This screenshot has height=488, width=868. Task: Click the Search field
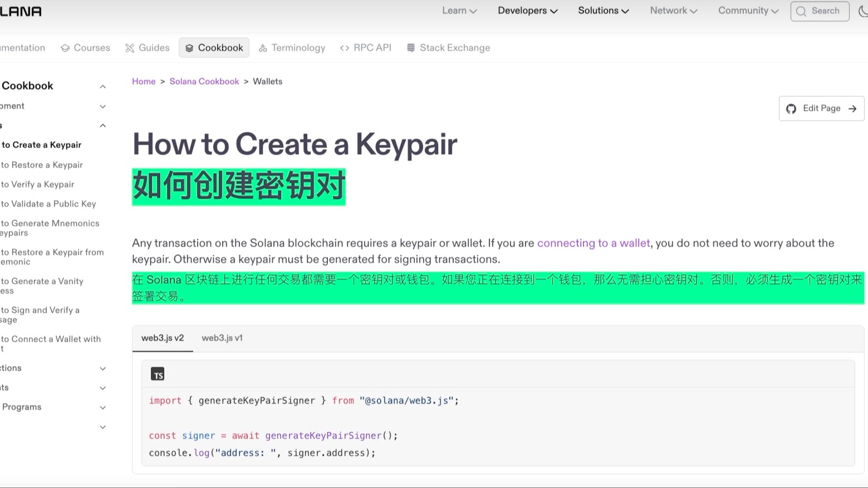tap(820, 11)
